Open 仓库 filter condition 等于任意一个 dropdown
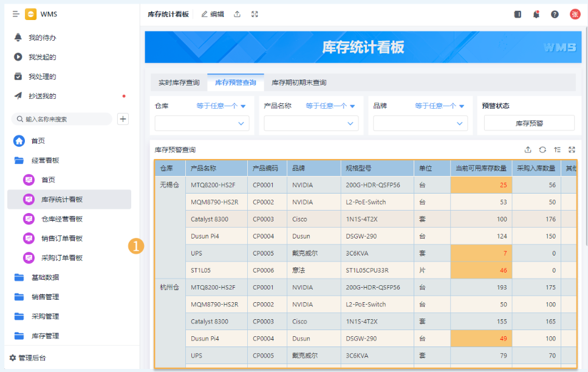The height and width of the screenshot is (372, 588). 221,106
